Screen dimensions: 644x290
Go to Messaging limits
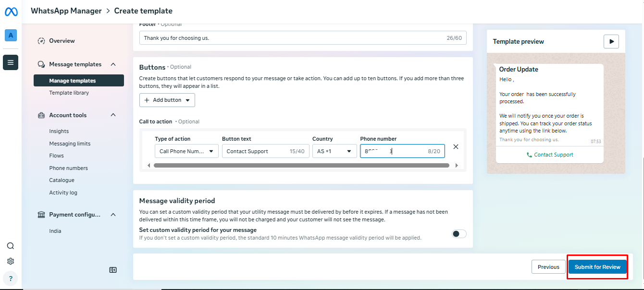tap(70, 144)
